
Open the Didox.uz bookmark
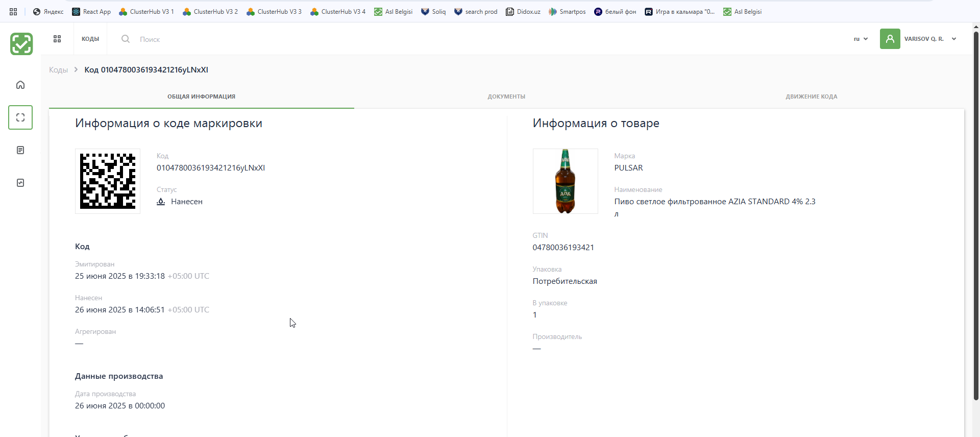click(x=523, y=12)
